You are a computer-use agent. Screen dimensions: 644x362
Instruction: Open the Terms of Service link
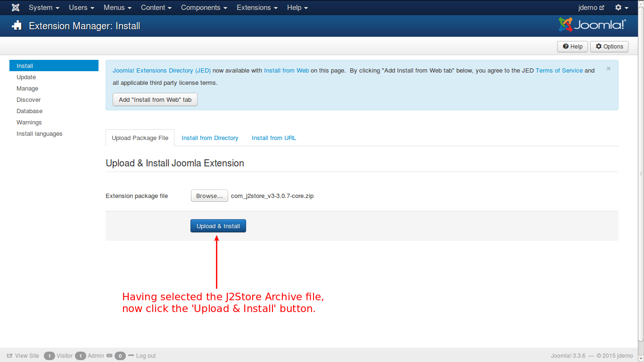pos(559,71)
